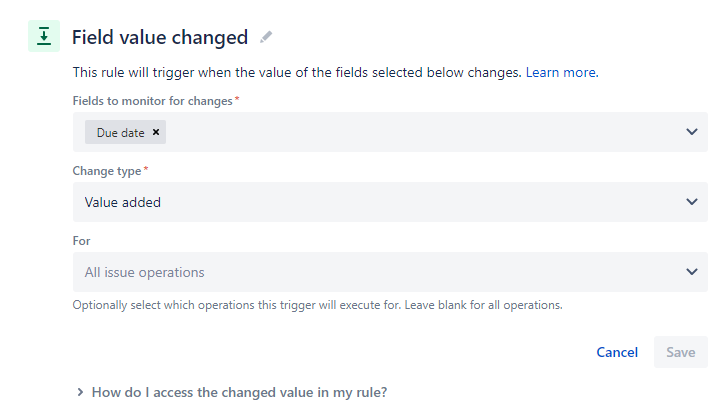Click the Field value changed title text
721x419 pixels.
[160, 38]
